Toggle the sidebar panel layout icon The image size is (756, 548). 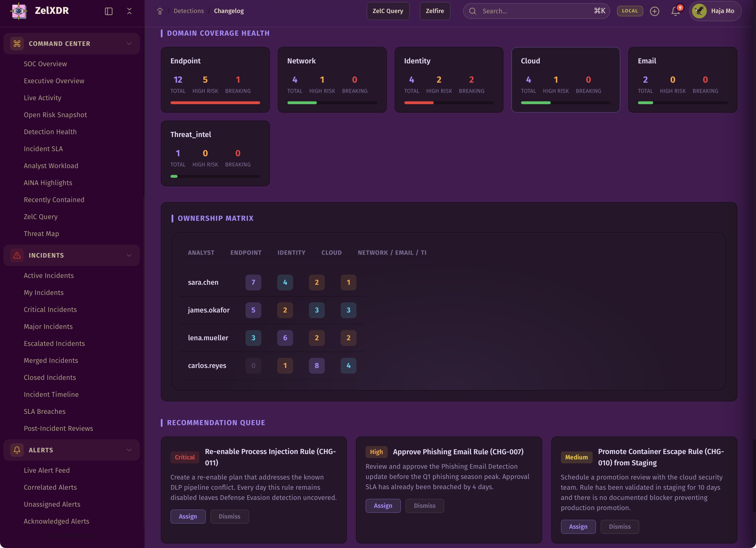tap(109, 11)
